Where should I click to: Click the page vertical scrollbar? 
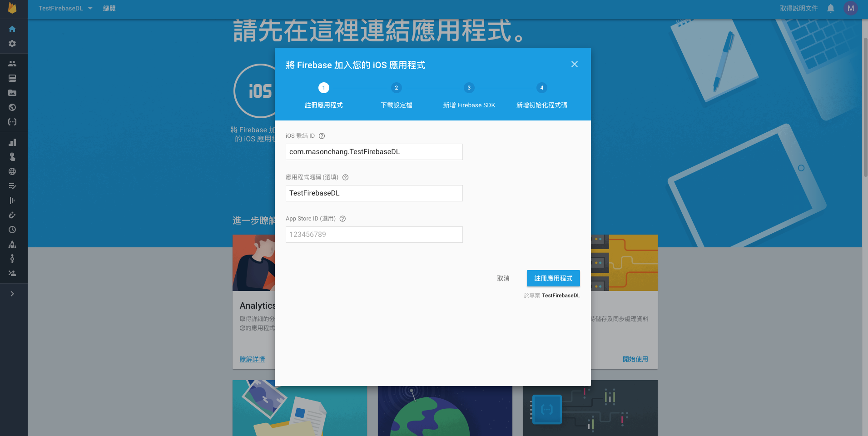[865, 107]
